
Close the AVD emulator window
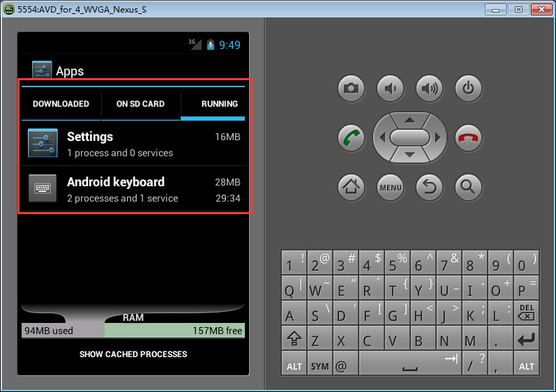click(x=541, y=9)
